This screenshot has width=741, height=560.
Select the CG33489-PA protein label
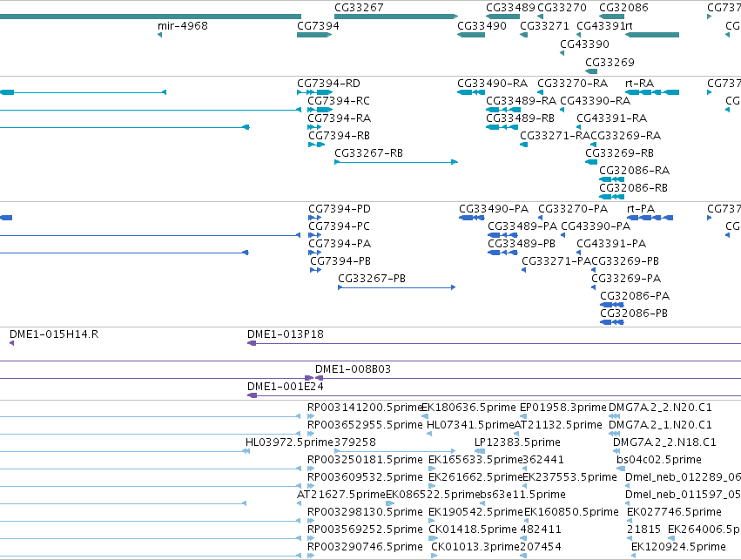point(522,226)
